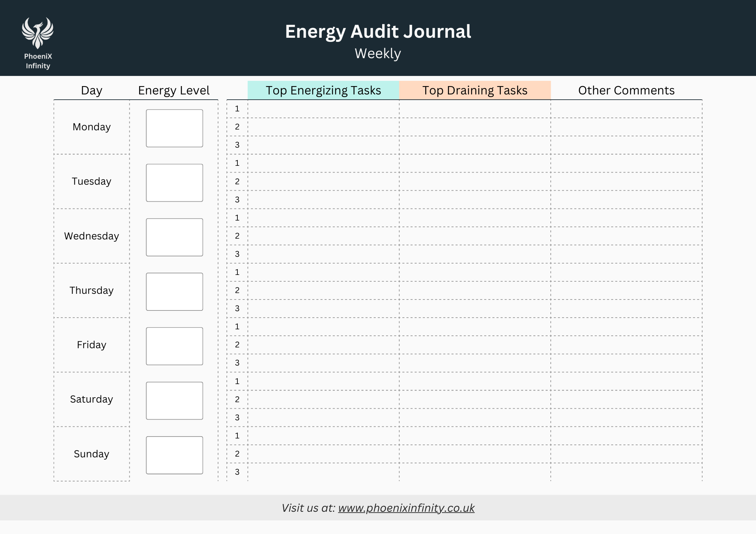The image size is (756, 534).
Task: Click the Phoenix Infinity phoenix logo
Action: 37,33
